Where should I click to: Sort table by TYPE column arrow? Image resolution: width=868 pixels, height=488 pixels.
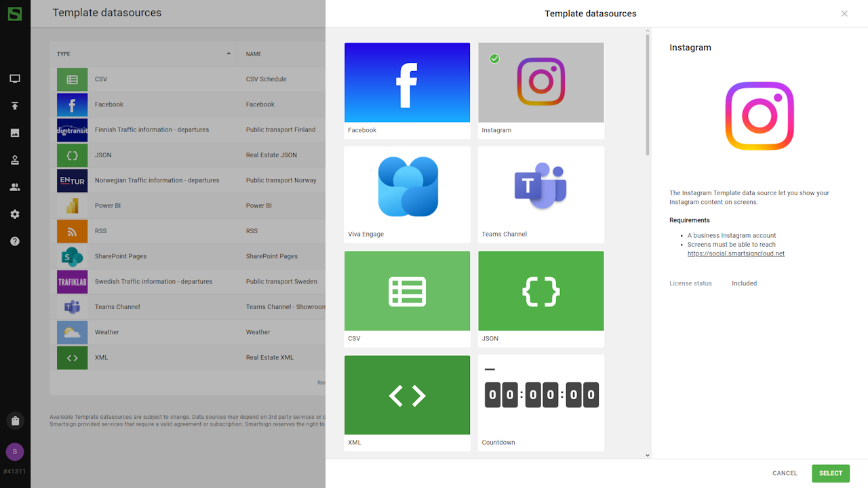(229, 54)
